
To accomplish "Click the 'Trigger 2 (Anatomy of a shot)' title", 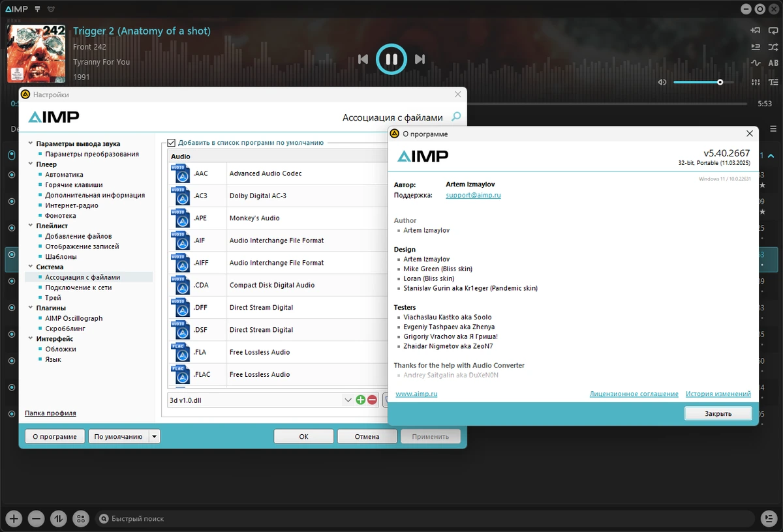I will (x=142, y=31).
